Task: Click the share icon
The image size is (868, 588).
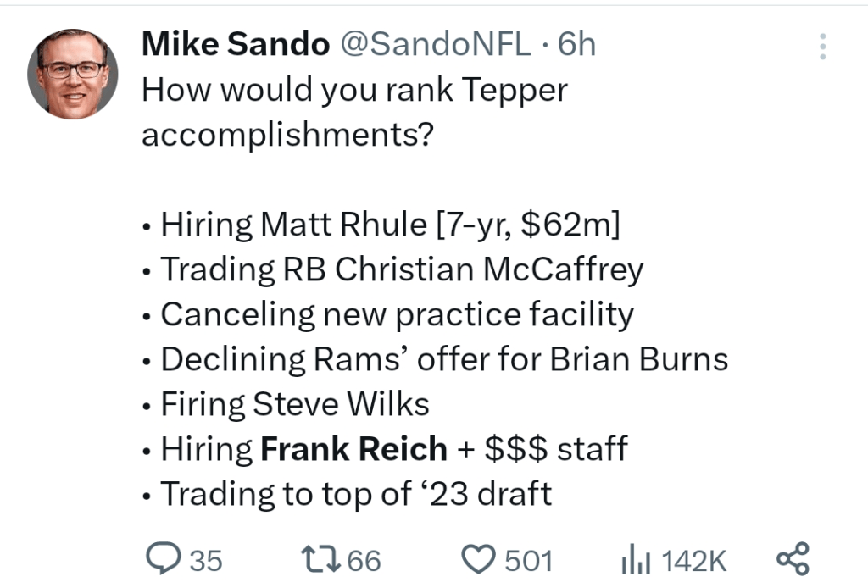Action: pyautogui.click(x=793, y=559)
